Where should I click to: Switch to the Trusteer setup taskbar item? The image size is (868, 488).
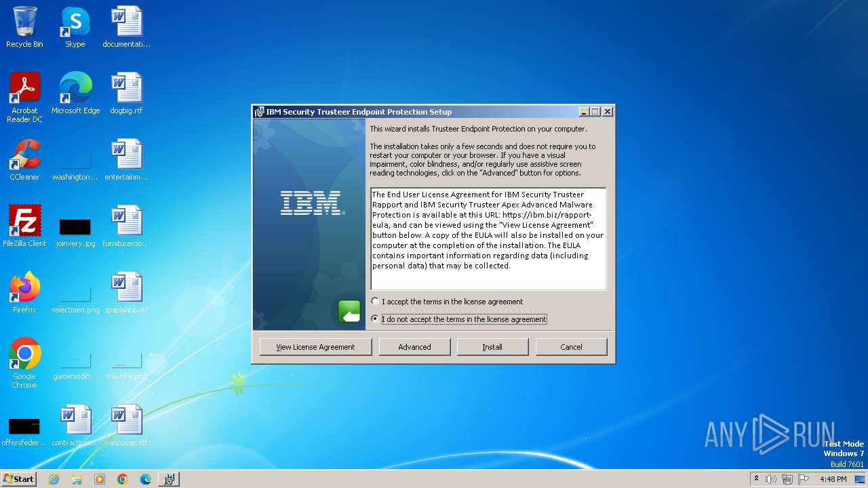tap(169, 479)
